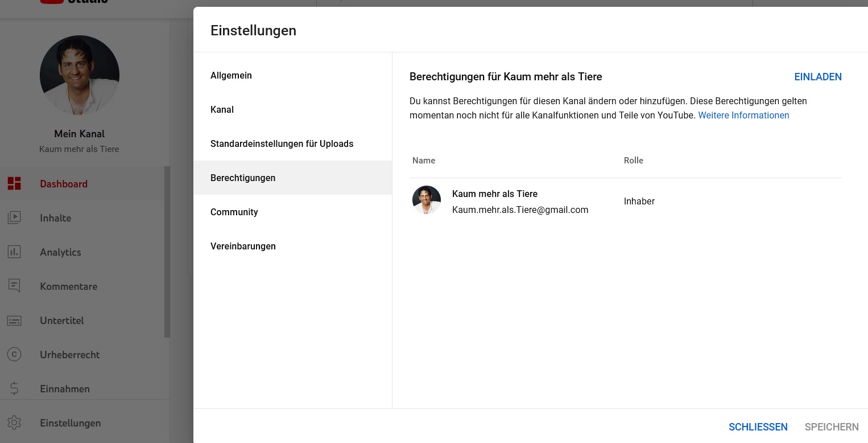Open the Community settings tab
This screenshot has width=868, height=443.
click(x=234, y=212)
